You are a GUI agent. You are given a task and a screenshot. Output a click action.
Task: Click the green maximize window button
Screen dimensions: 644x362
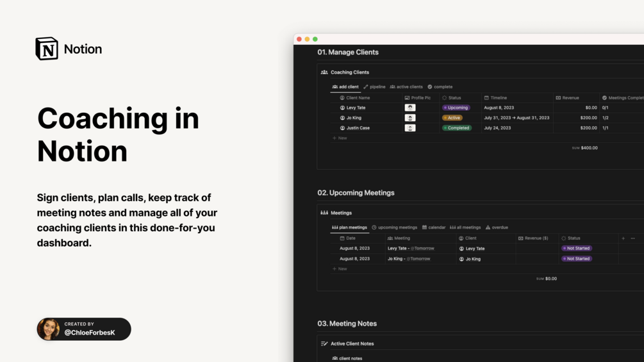315,39
